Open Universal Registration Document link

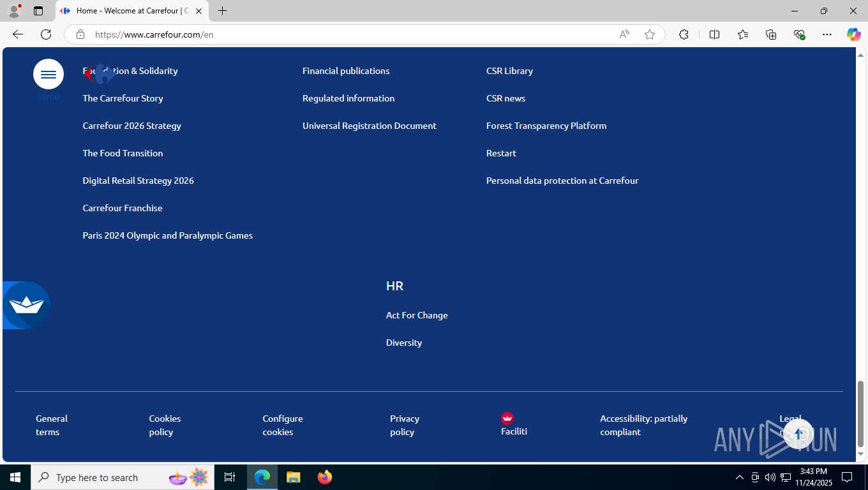point(370,126)
